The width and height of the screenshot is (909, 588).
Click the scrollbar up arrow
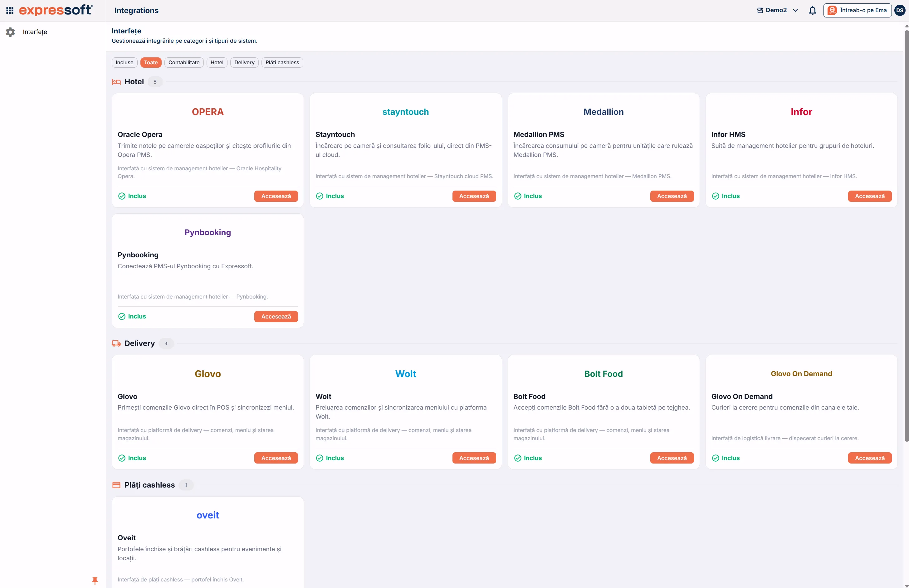point(906,26)
